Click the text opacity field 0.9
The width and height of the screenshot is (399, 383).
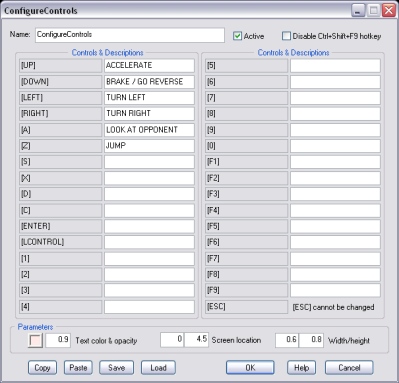(58, 340)
